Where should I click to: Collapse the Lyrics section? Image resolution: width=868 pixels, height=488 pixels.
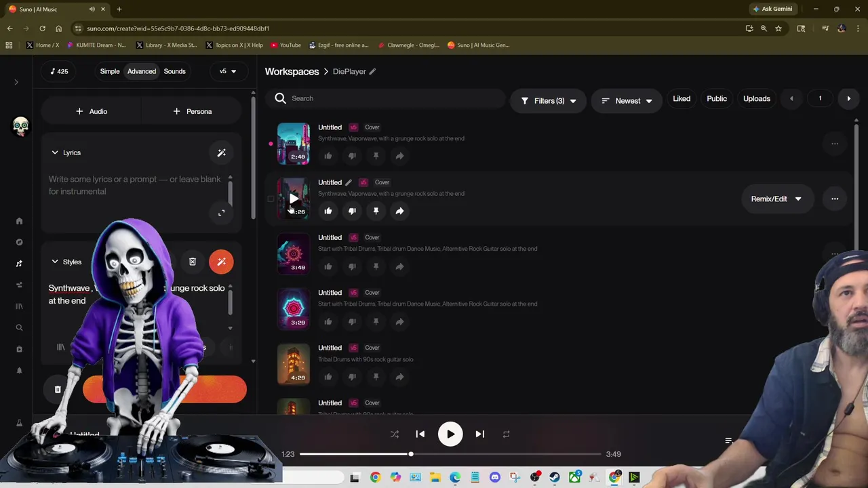[x=55, y=152]
